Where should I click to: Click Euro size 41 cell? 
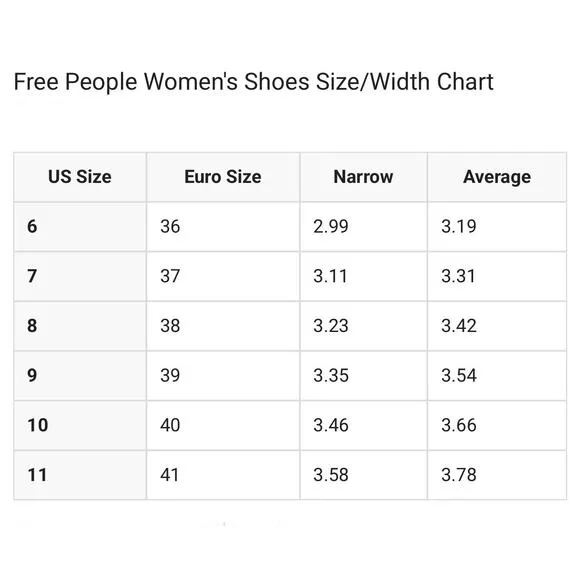point(223,475)
